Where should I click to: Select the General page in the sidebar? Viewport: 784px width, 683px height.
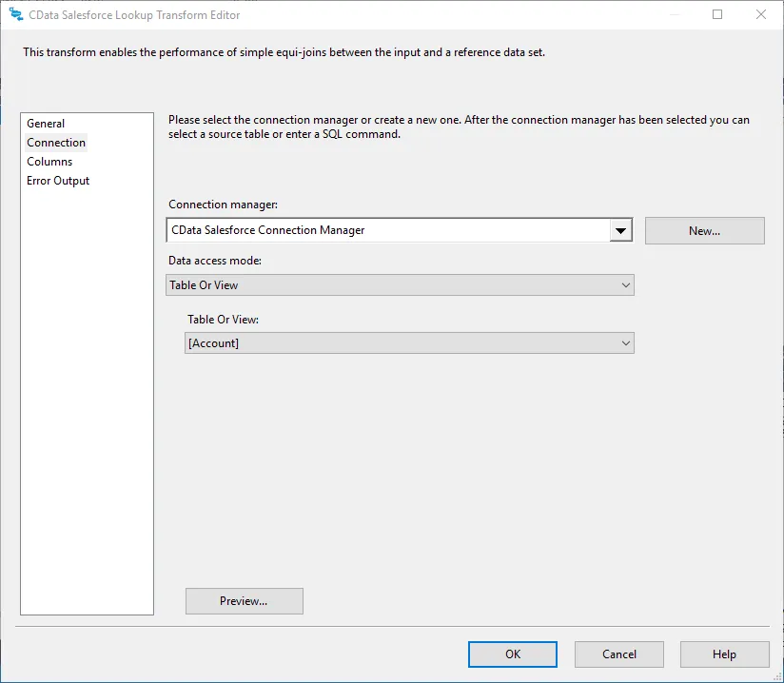(x=45, y=123)
